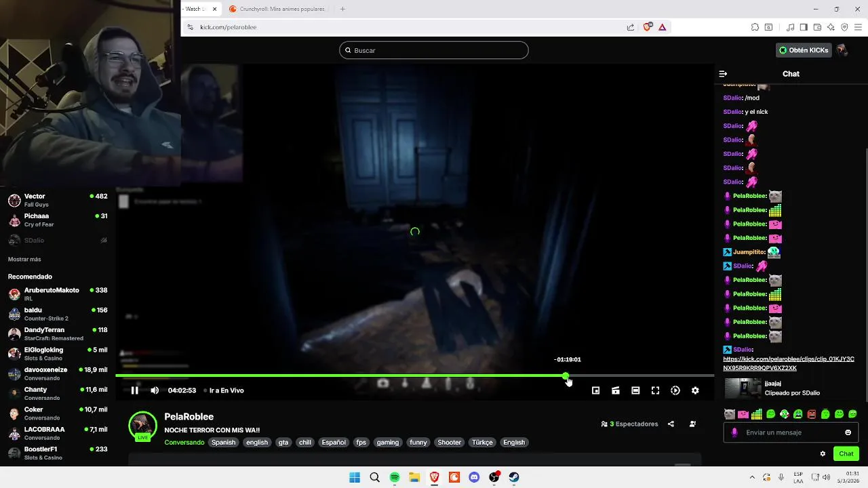Image resolution: width=868 pixels, height=488 pixels.
Task: Open DandyTerran StarCraft channel
Action: pos(58,333)
